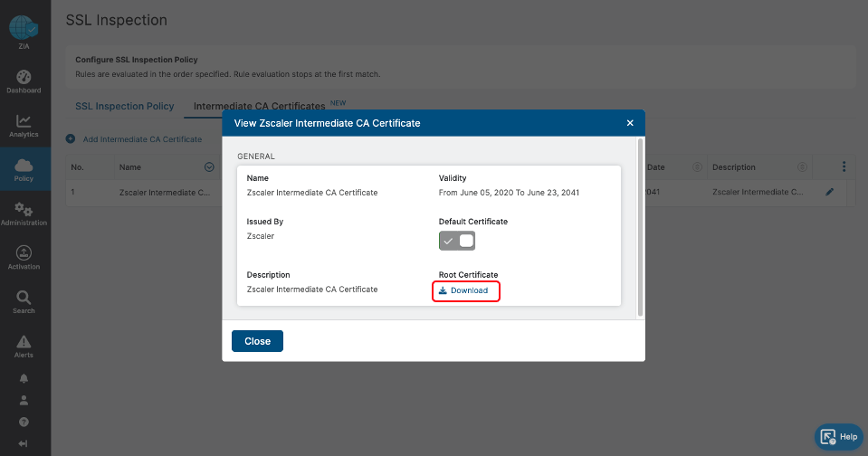
Task: Toggle the Default Certificate switch
Action: pos(457,242)
